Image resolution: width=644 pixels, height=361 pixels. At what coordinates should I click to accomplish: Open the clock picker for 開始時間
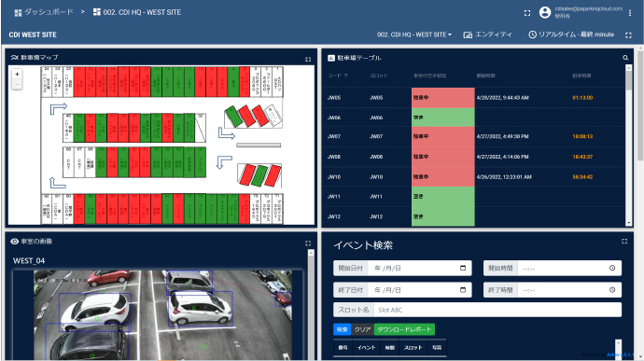click(612, 268)
